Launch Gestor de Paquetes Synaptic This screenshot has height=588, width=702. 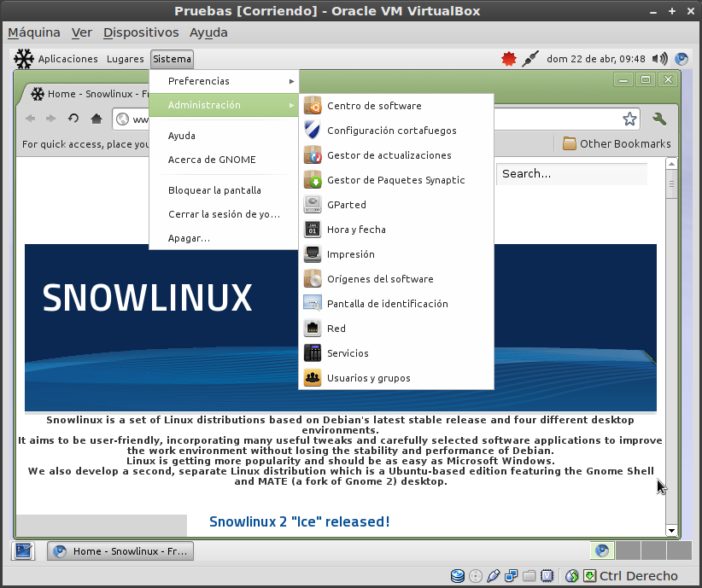(395, 180)
